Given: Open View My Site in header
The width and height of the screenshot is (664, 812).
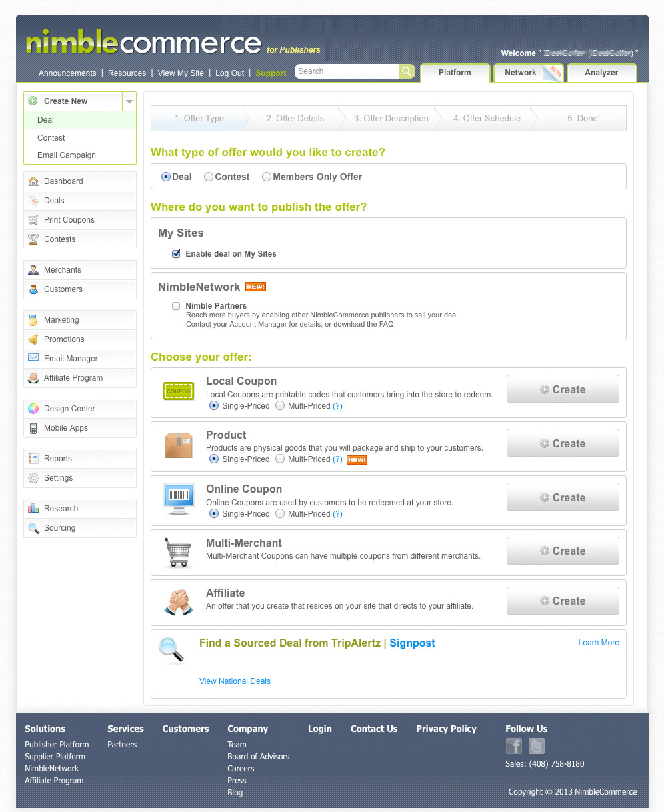Looking at the screenshot, I should [x=181, y=73].
